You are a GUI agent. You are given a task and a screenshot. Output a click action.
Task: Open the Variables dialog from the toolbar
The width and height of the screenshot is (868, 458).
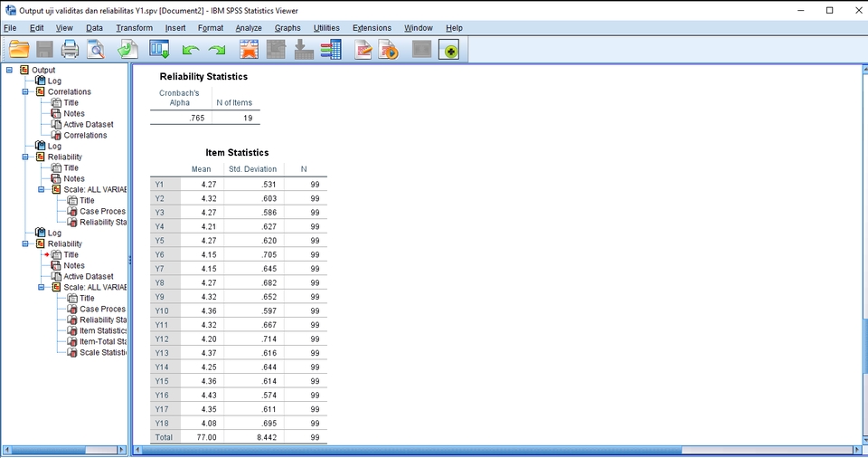pos(331,50)
